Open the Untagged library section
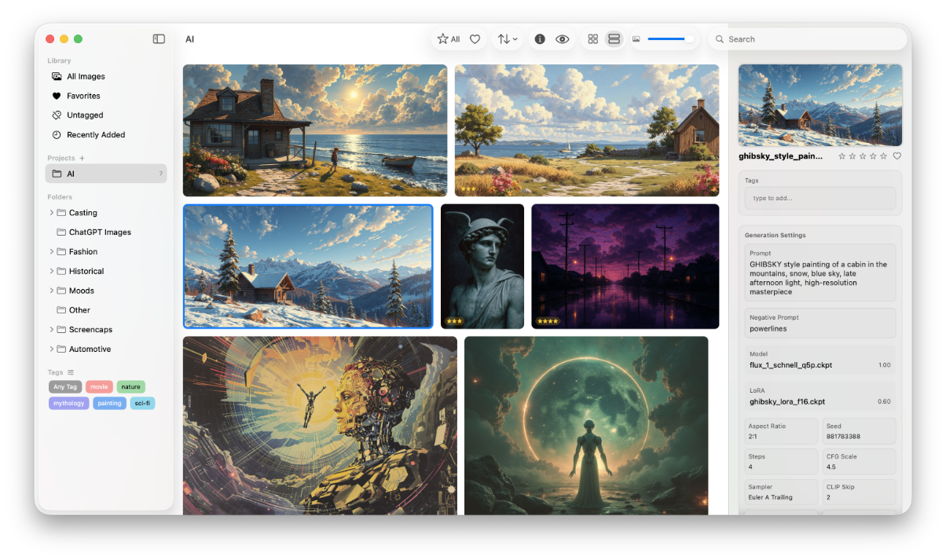 pos(86,115)
